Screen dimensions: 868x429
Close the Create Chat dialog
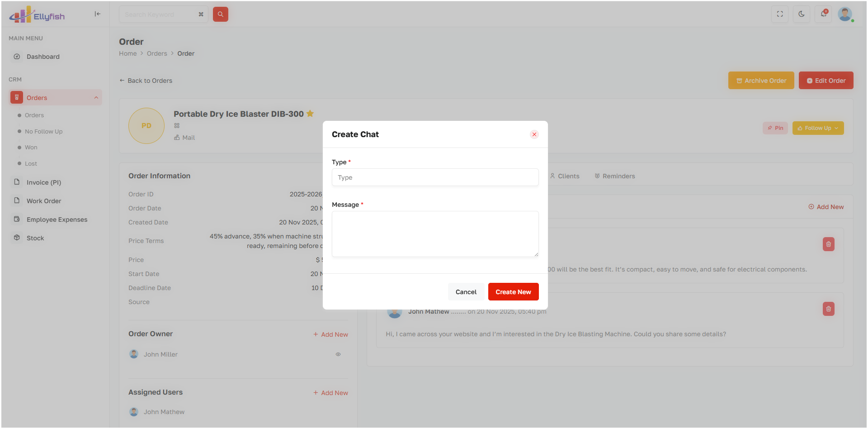(x=534, y=134)
